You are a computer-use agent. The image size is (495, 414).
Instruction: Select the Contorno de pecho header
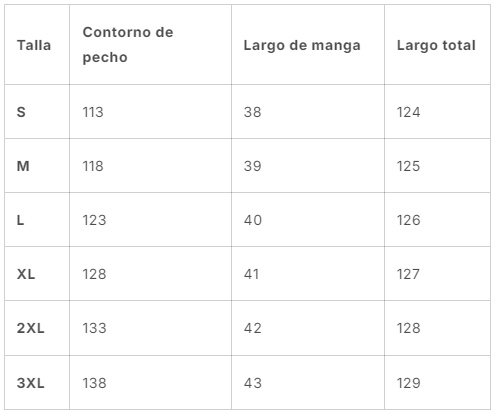tap(128, 45)
